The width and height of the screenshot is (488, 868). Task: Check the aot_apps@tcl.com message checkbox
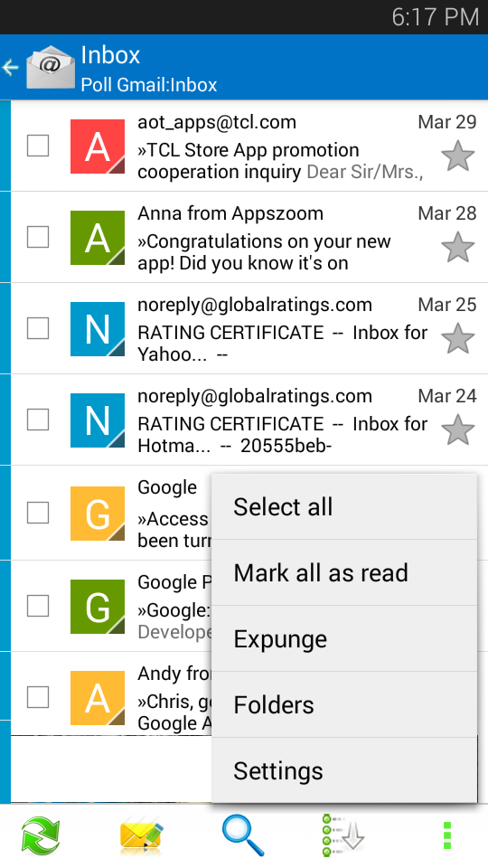point(38,146)
